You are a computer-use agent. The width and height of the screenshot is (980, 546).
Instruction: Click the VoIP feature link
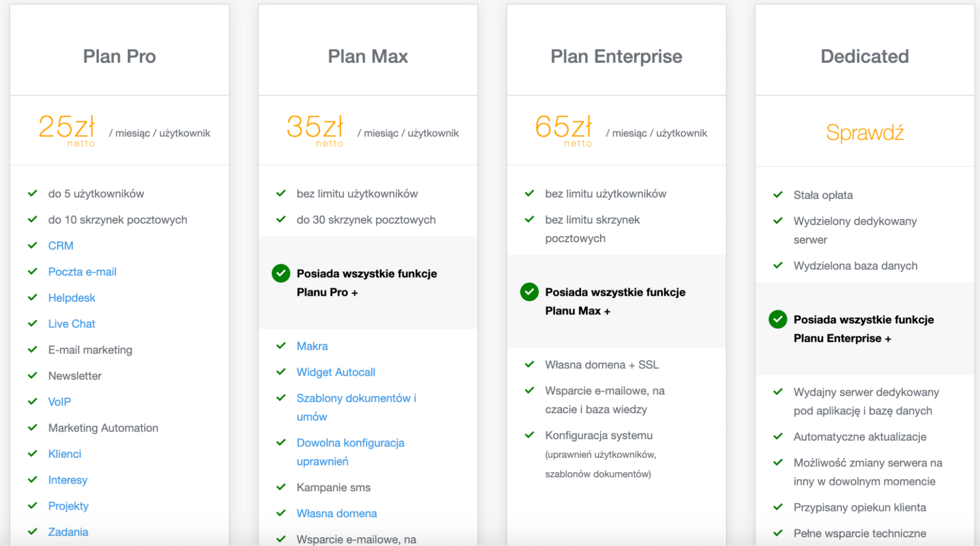point(59,402)
